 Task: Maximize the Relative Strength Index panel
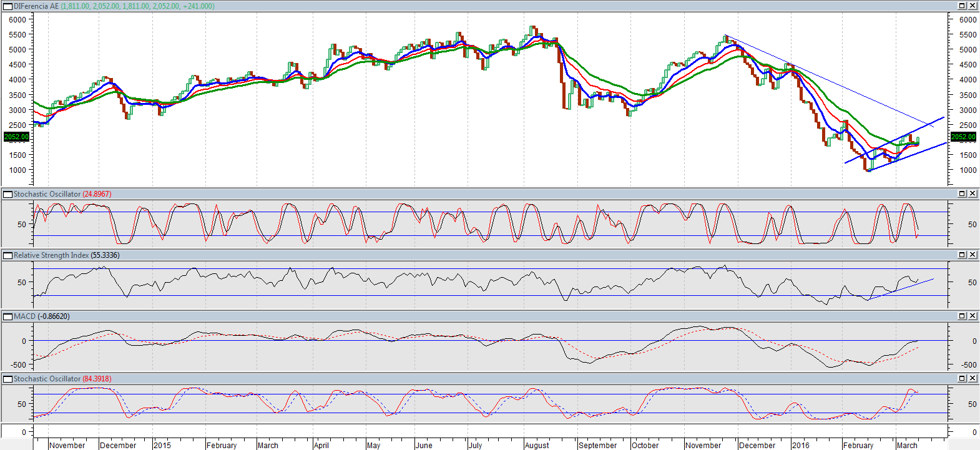(962, 255)
